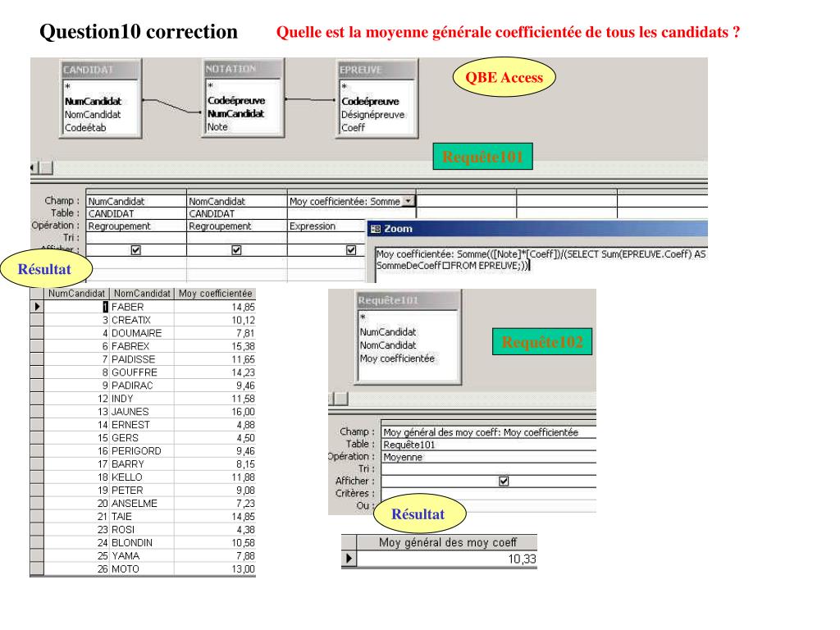Click the CREATIX name cell
Image resolution: width=840 pixels, height=630 pixels.
pyautogui.click(x=142, y=321)
